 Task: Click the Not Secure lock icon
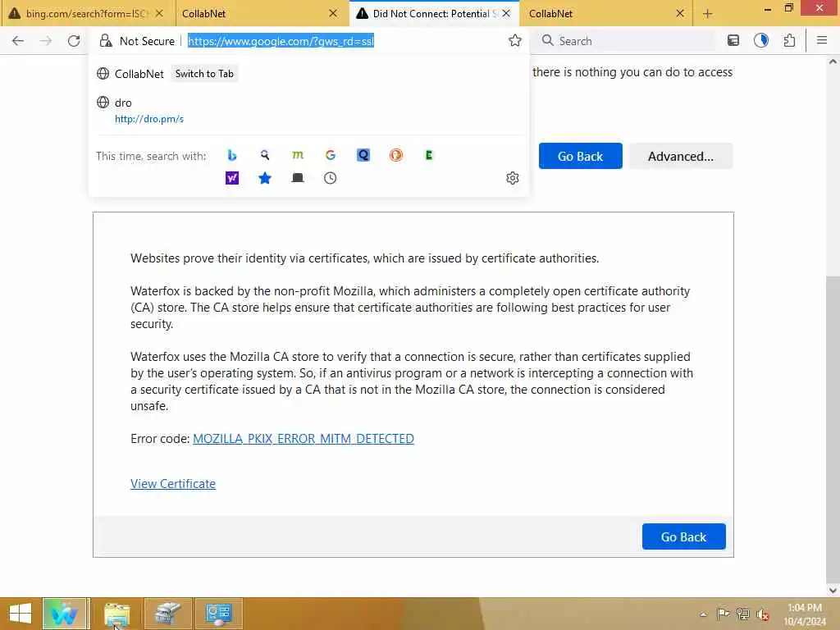[x=106, y=41]
